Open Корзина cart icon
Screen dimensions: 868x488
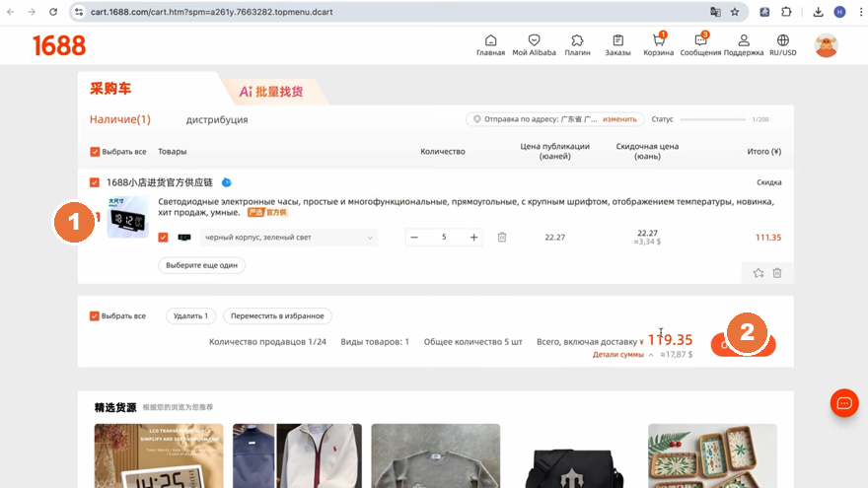pos(658,45)
